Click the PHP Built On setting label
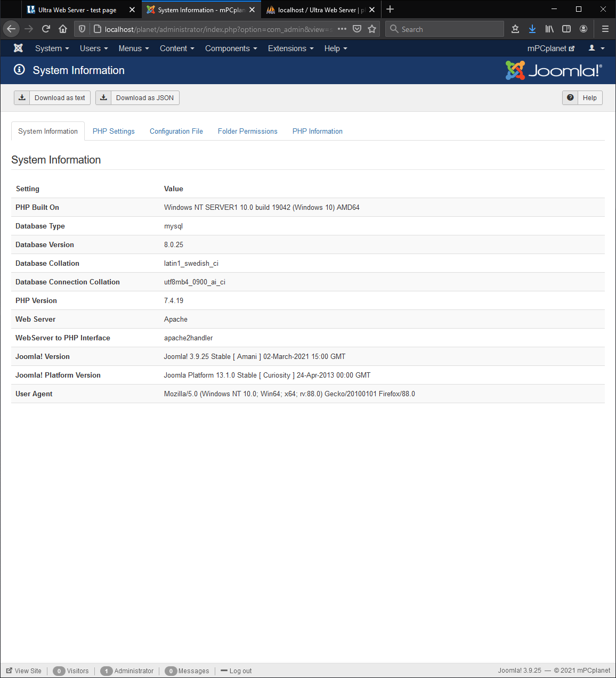 point(37,207)
